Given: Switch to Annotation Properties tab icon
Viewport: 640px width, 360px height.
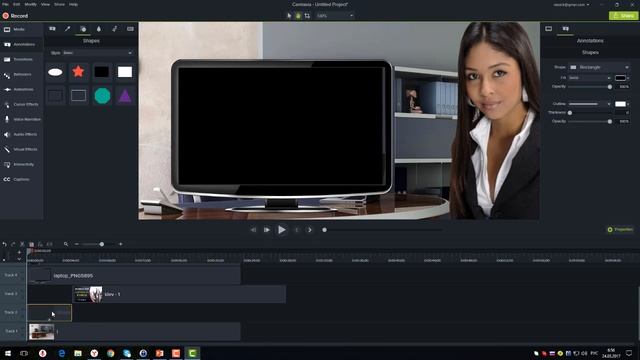Looking at the screenshot, I should 566,29.
